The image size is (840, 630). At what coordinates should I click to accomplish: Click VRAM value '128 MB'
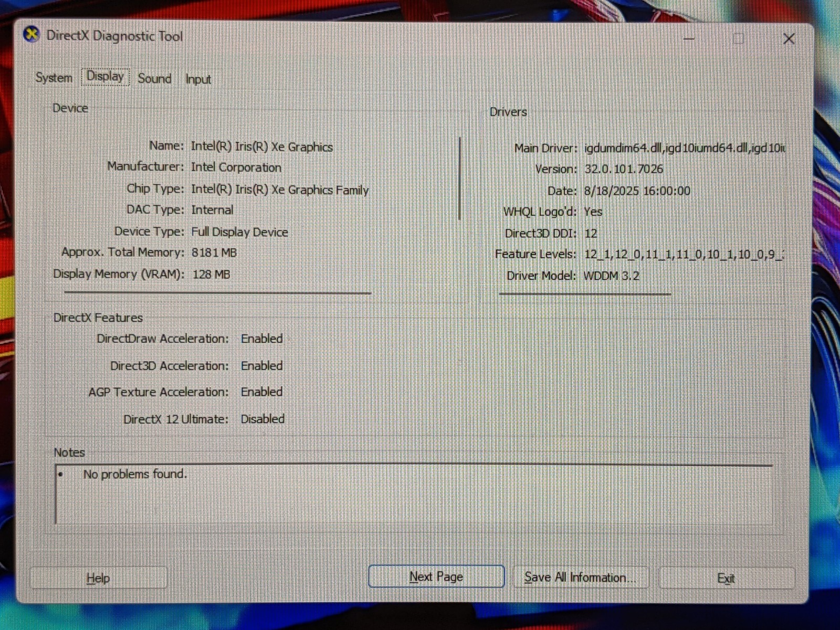click(211, 274)
